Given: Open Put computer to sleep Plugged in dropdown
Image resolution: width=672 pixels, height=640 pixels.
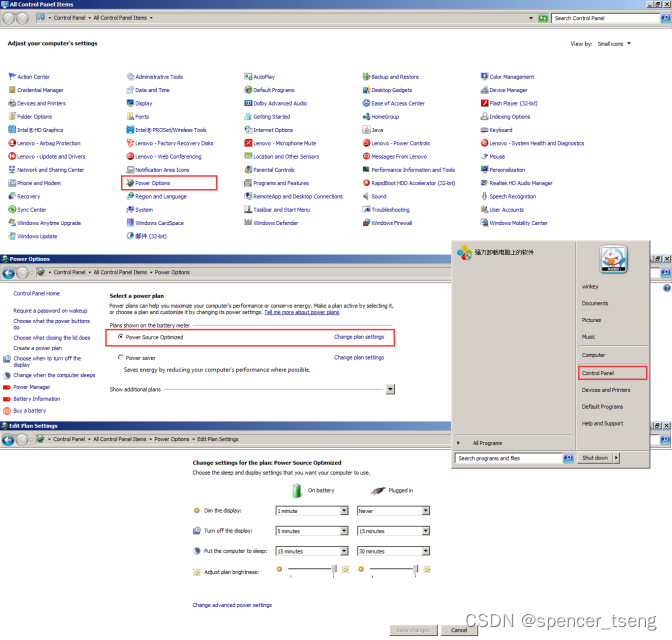Looking at the screenshot, I should (x=426, y=551).
